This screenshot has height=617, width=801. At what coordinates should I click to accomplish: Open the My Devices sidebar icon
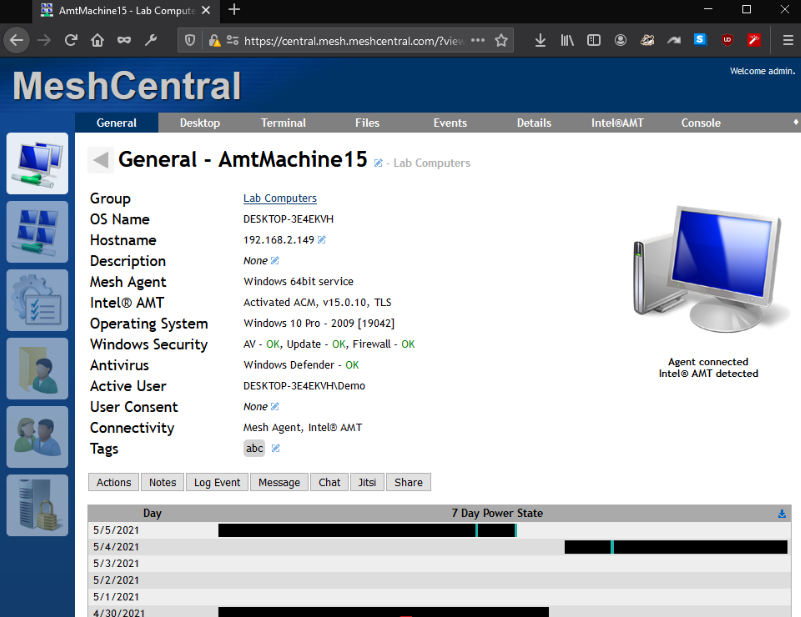pos(38,164)
